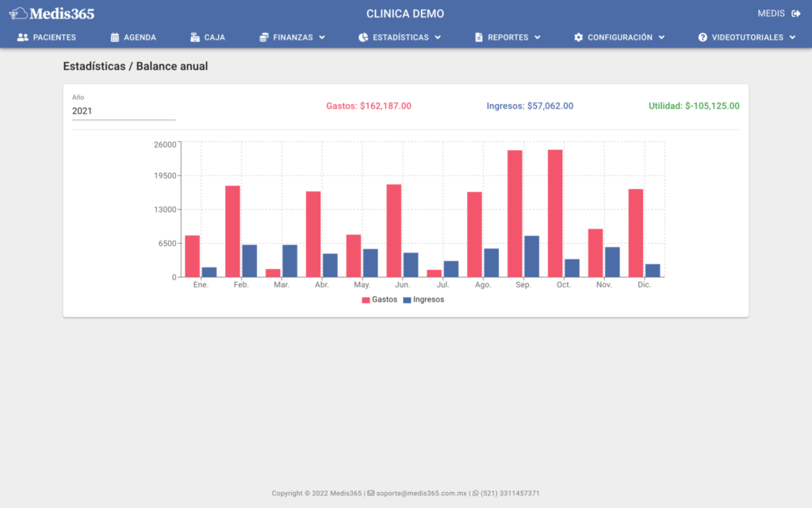
Task: Expand the Finanzas dropdown arrow
Action: (322, 37)
